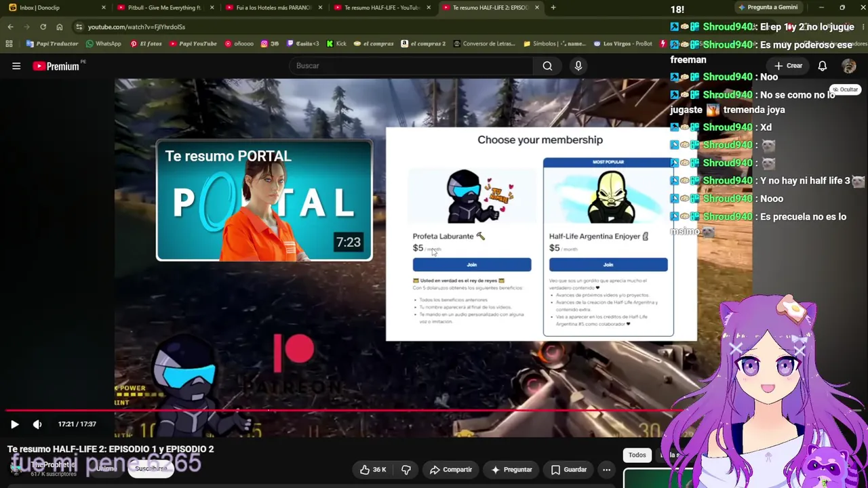The image size is (868, 488).
Task: Close the Inbox | Donoclip tab
Action: point(103,7)
